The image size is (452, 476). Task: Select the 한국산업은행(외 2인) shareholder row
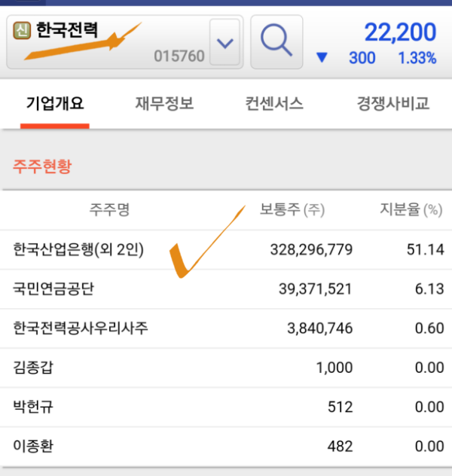coord(226,249)
